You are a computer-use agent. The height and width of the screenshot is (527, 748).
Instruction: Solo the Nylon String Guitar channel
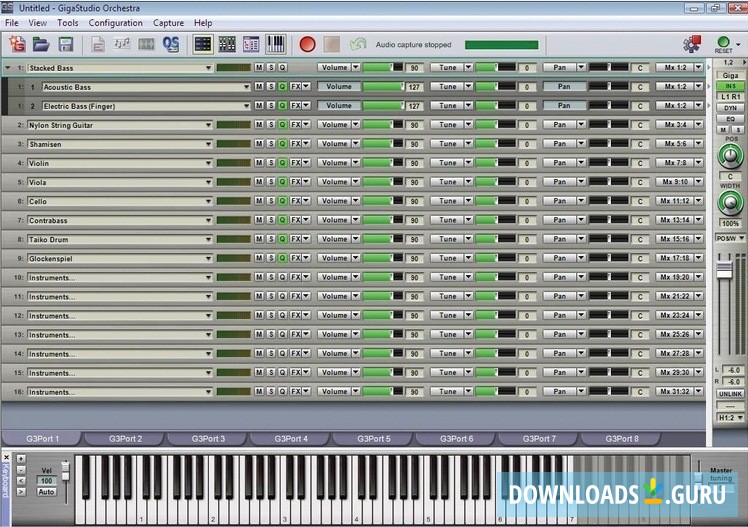tap(271, 125)
